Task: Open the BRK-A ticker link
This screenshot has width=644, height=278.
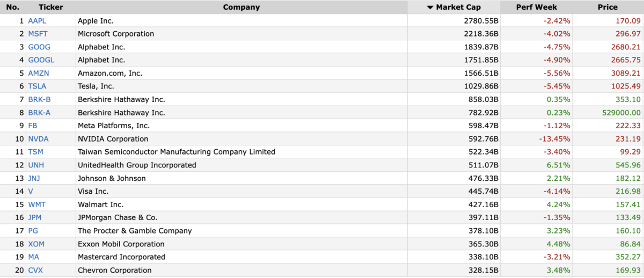Action: [39, 113]
